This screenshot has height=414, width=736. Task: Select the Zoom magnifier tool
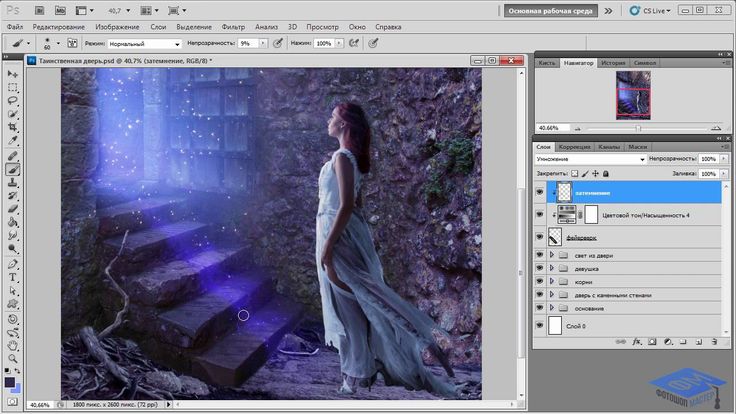tap(13, 358)
